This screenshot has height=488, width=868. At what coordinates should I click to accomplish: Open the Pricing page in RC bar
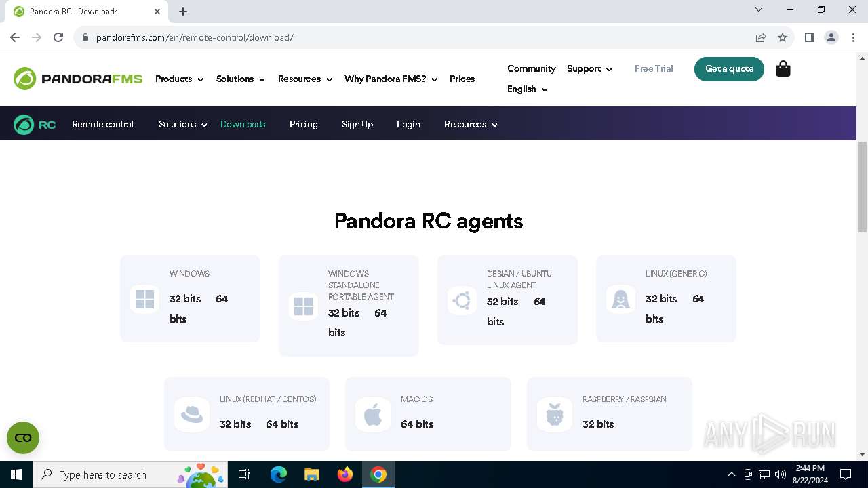click(304, 125)
